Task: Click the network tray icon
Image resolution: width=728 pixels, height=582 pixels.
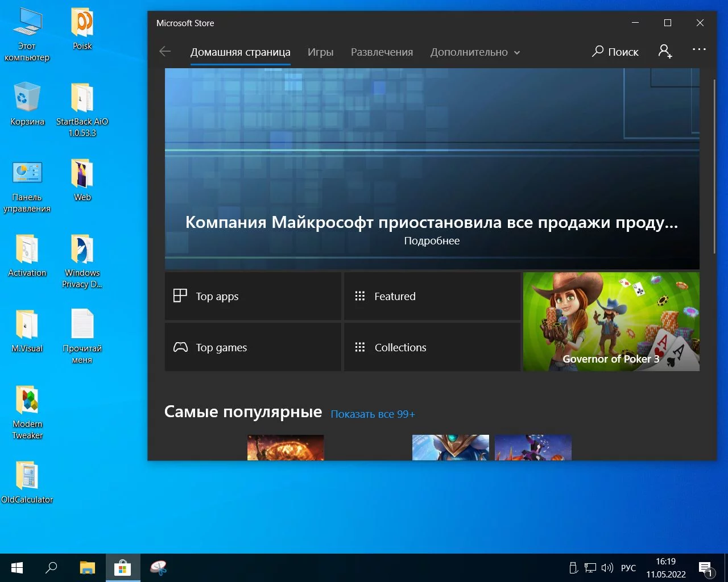Action: point(590,568)
